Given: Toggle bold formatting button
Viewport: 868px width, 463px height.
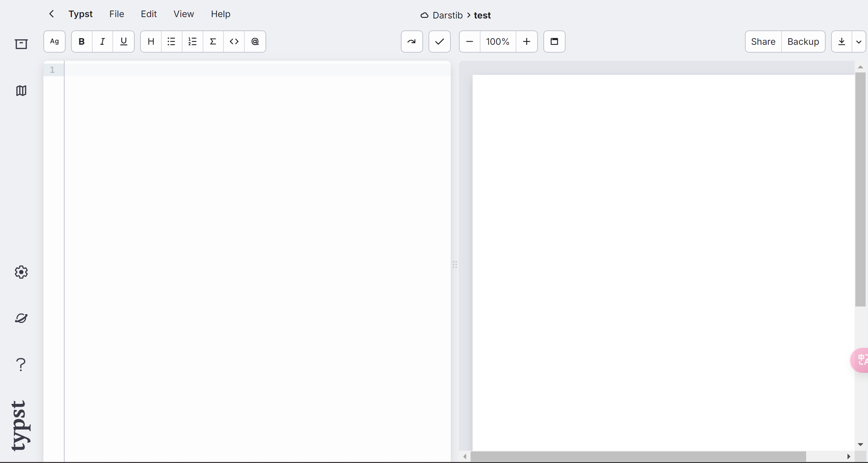Looking at the screenshot, I should [81, 42].
